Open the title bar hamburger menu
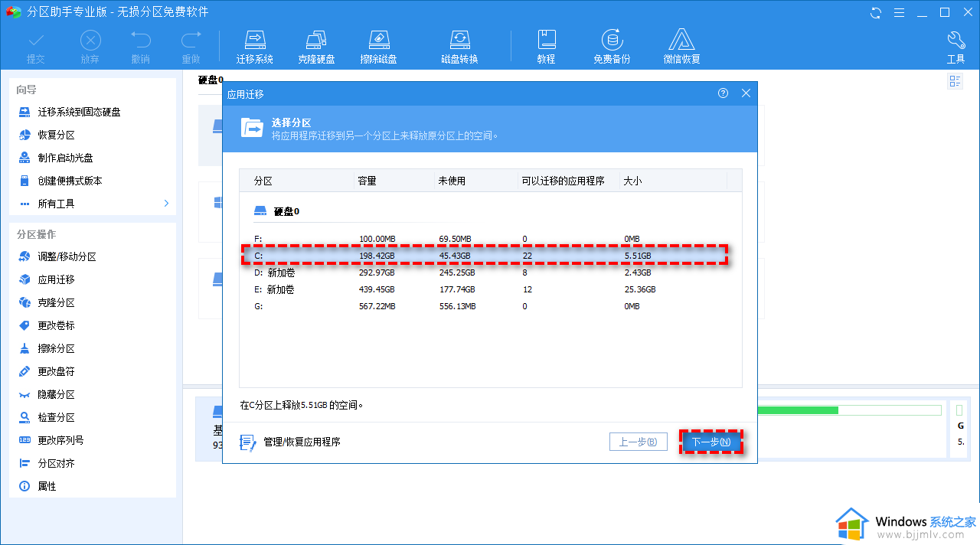Image resolution: width=980 pixels, height=545 pixels. point(899,12)
